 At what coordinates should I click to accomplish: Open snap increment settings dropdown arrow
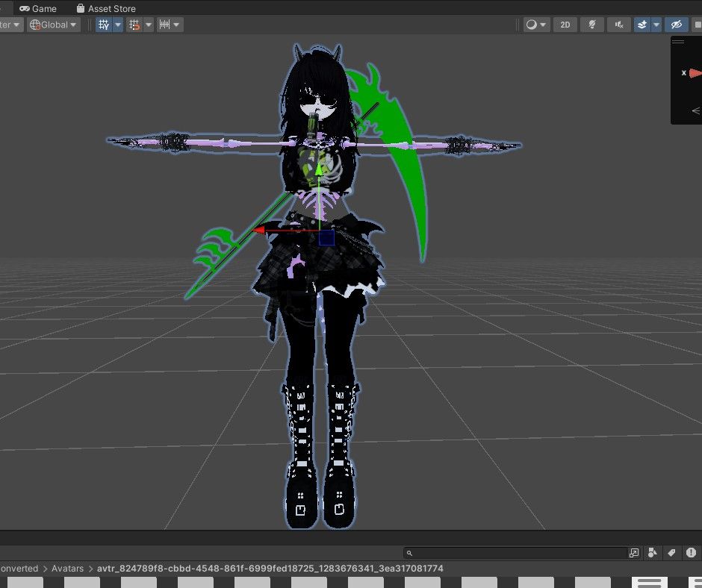[177, 25]
